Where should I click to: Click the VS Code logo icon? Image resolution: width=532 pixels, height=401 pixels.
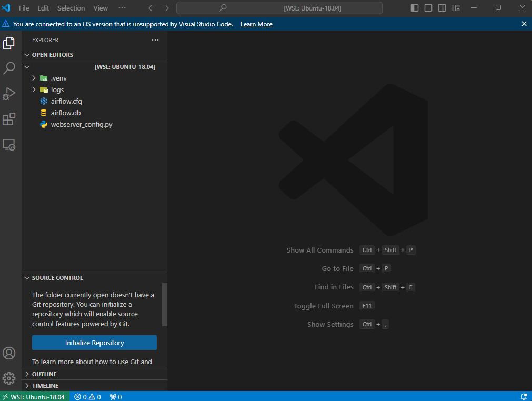(6, 8)
